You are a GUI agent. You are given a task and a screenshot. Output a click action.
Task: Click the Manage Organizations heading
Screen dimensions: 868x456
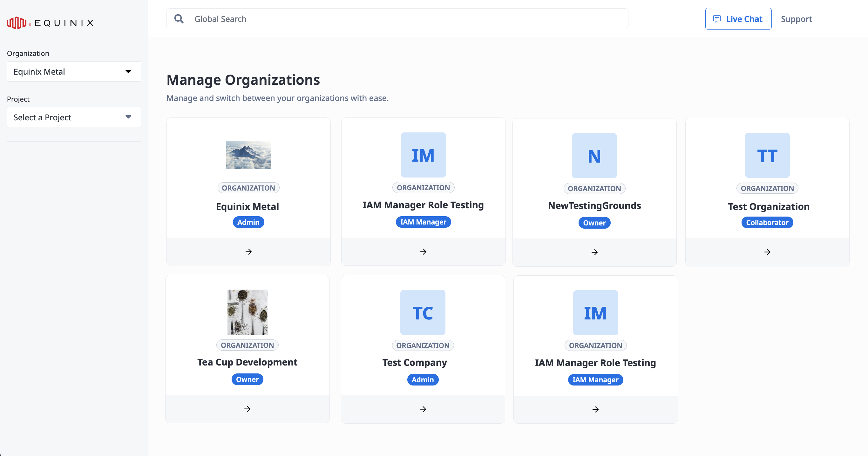[x=243, y=80]
